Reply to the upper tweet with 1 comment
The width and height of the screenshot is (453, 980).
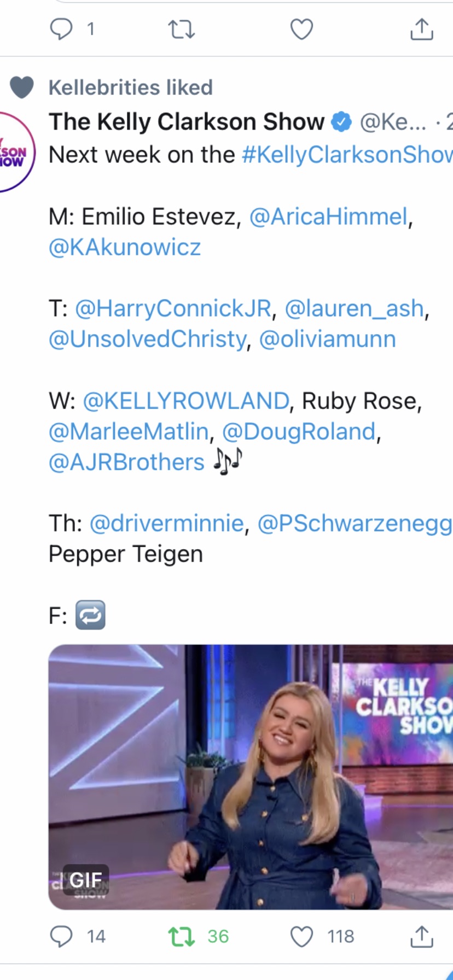[x=61, y=29]
